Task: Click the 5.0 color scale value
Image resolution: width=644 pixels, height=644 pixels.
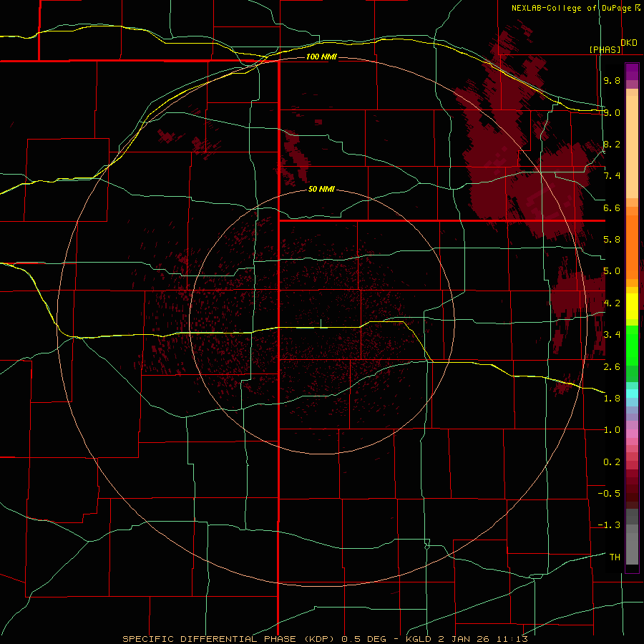Action: pos(612,271)
